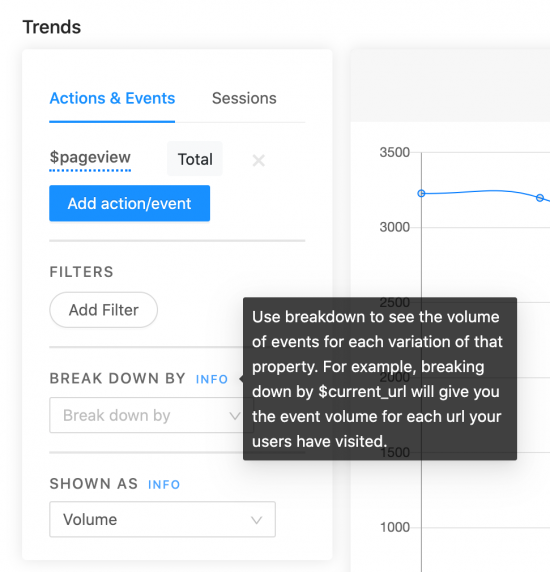The height and width of the screenshot is (572, 550).
Task: Click the Add action/event button
Action: click(x=129, y=203)
